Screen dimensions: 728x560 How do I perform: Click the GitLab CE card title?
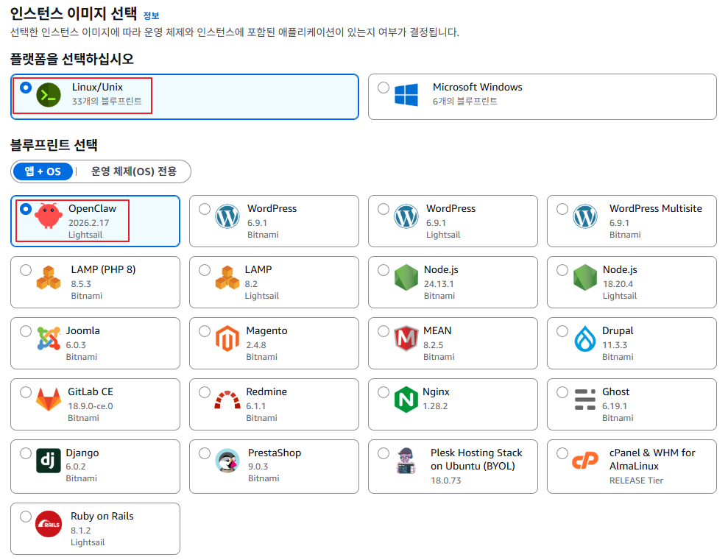(x=91, y=391)
